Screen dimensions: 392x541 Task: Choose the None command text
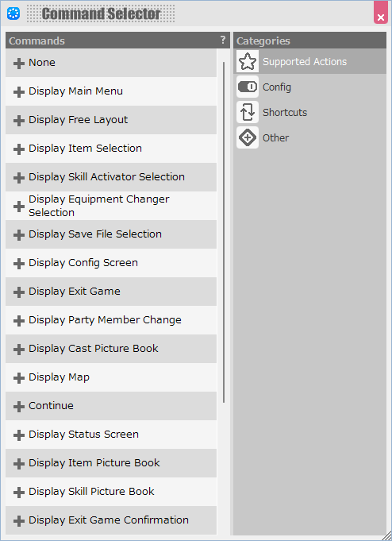(x=42, y=63)
